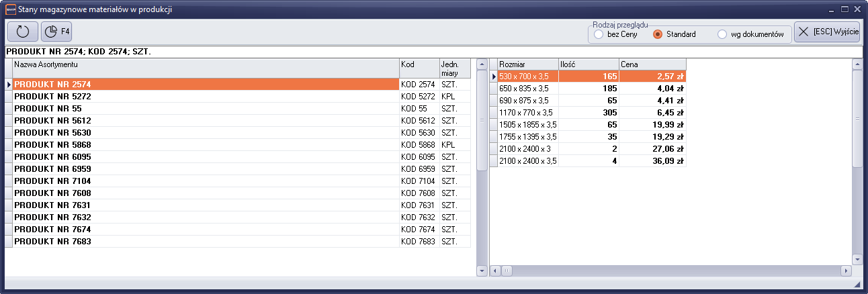Click the 'Cena' column header
The height and width of the screenshot is (294, 868).
tap(652, 64)
